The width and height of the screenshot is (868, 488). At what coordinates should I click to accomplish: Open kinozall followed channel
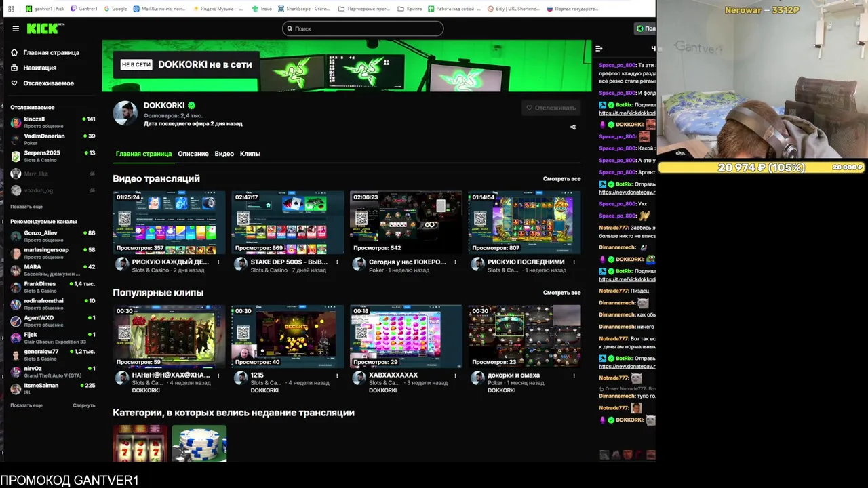point(53,122)
